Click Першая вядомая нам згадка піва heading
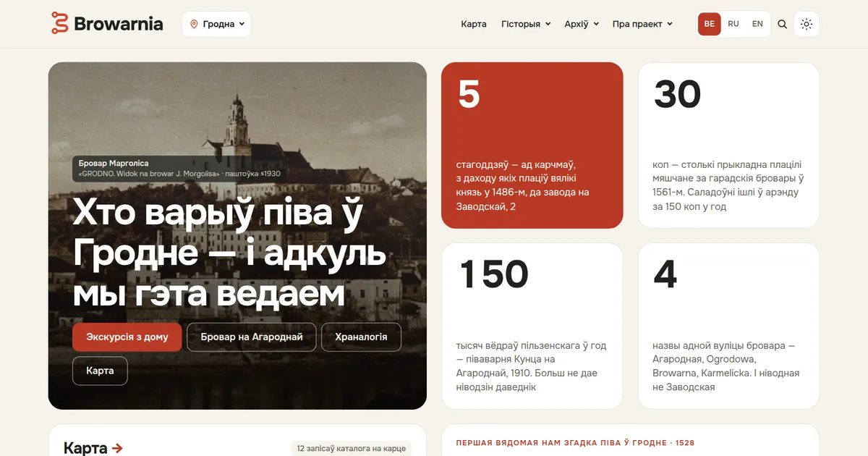 click(x=575, y=442)
